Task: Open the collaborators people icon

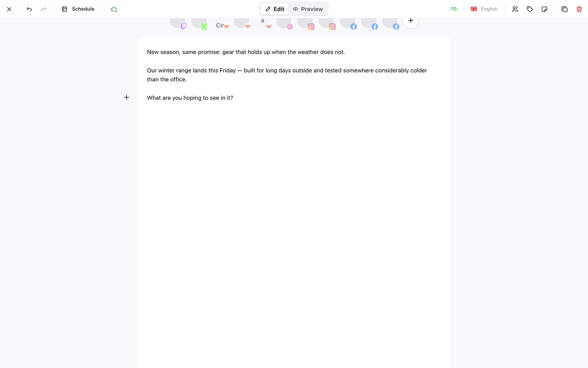Action: pyautogui.click(x=515, y=9)
